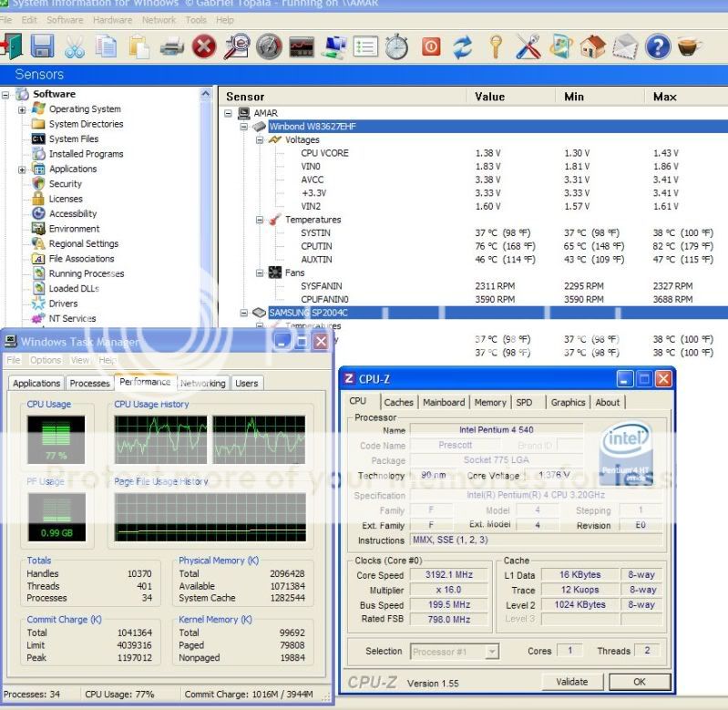Click the blue question mark help icon
Image resolution: width=728 pixels, height=710 pixels.
point(658,46)
